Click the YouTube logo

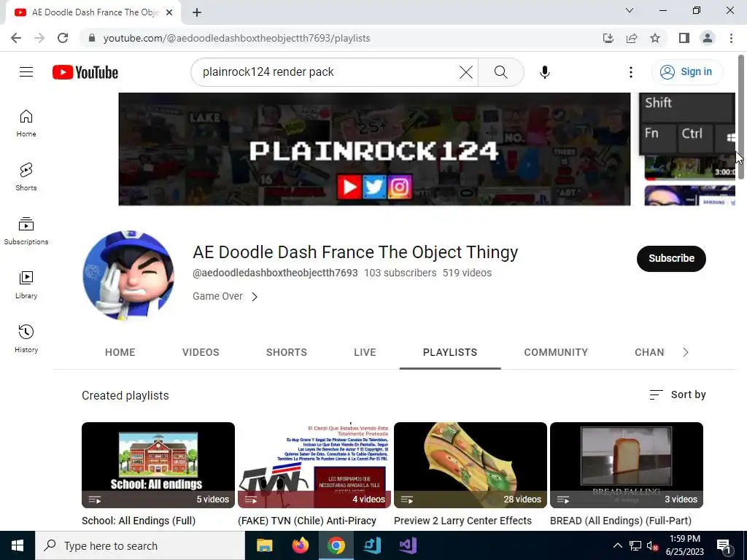[85, 72]
